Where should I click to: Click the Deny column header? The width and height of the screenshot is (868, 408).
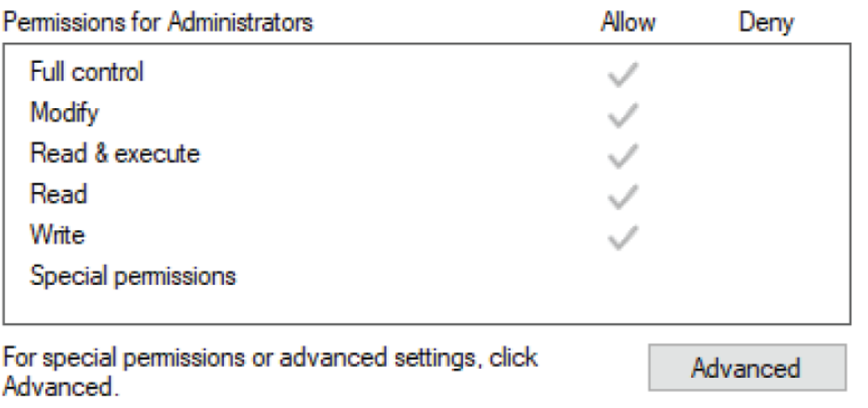coord(767,23)
